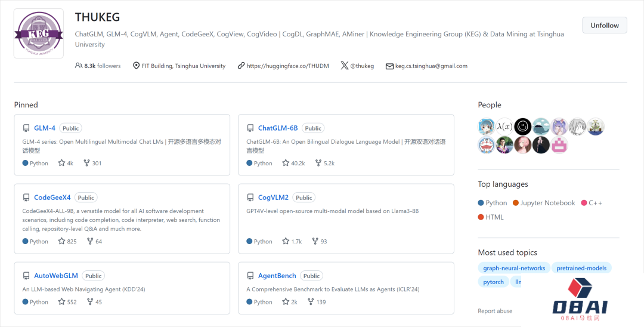The width and height of the screenshot is (644, 327).
Task: Filter by Jupyter Notebook language
Action: [547, 203]
